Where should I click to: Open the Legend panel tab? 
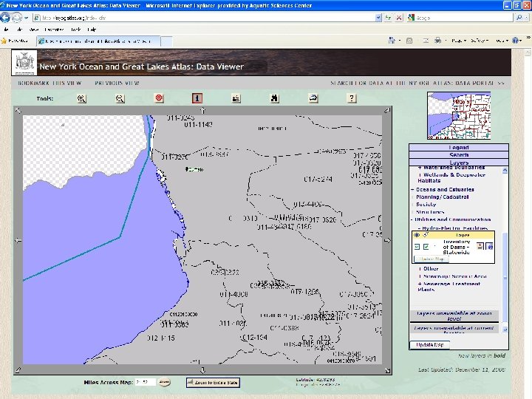pyautogui.click(x=459, y=148)
